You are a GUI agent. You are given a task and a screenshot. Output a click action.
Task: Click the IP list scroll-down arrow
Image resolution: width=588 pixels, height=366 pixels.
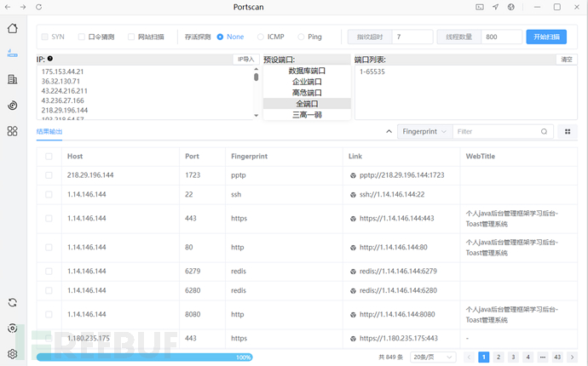tap(257, 116)
